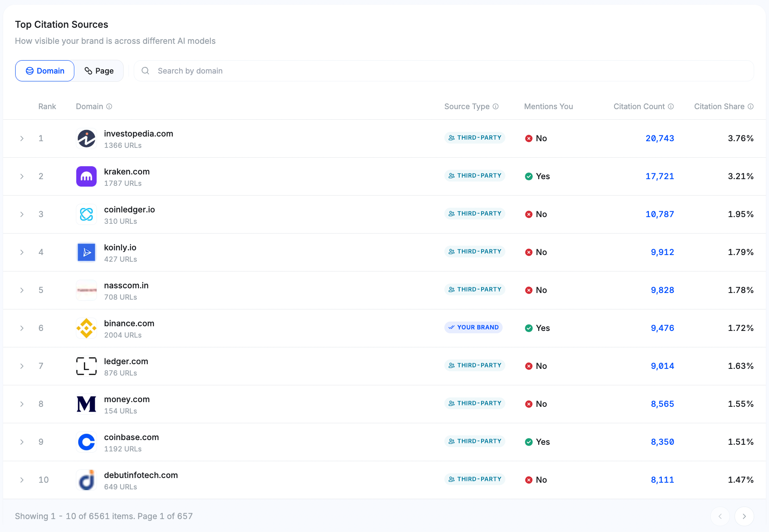The width and height of the screenshot is (769, 532).
Task: Click the Kraken logo icon
Action: click(x=86, y=176)
